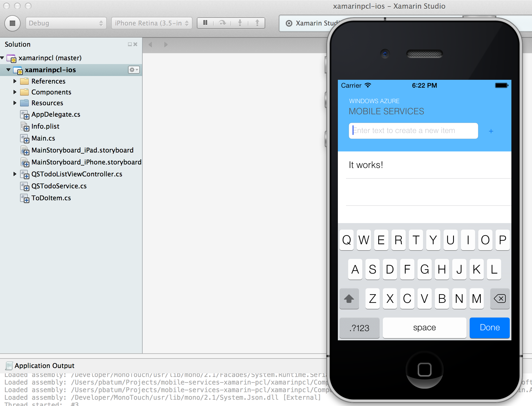Image resolution: width=532 pixels, height=406 pixels.
Task: Open AppDelegate.cs in the solution tree
Action: coord(56,114)
